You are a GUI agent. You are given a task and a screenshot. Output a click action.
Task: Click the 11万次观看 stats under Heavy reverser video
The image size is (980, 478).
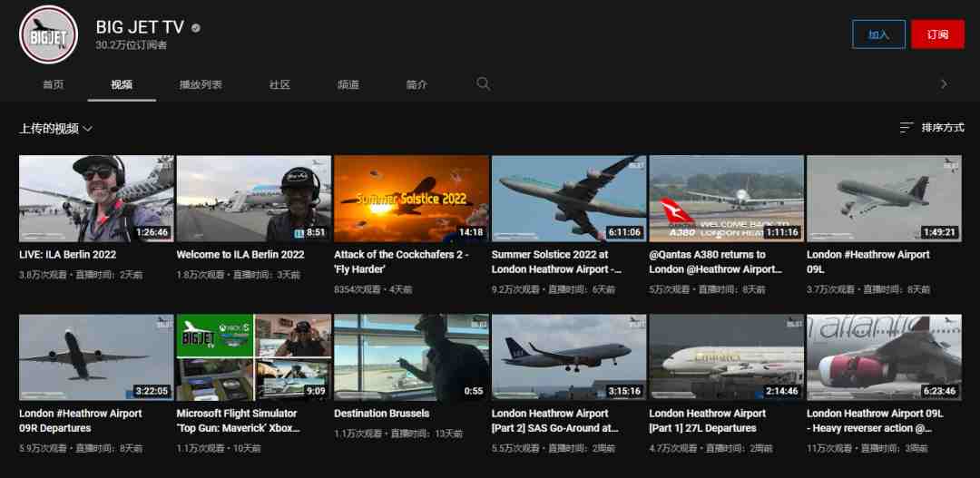[x=867, y=448]
